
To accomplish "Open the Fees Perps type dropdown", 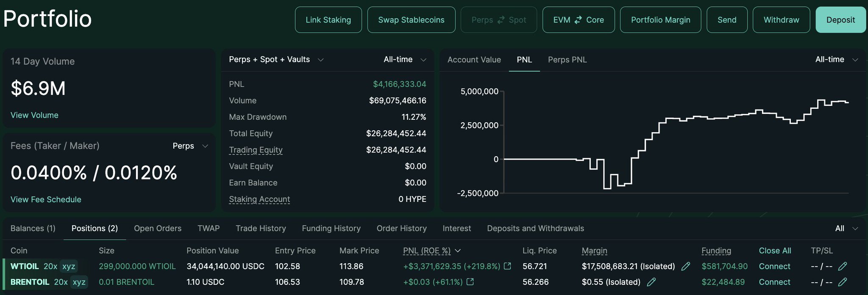I will (190, 146).
